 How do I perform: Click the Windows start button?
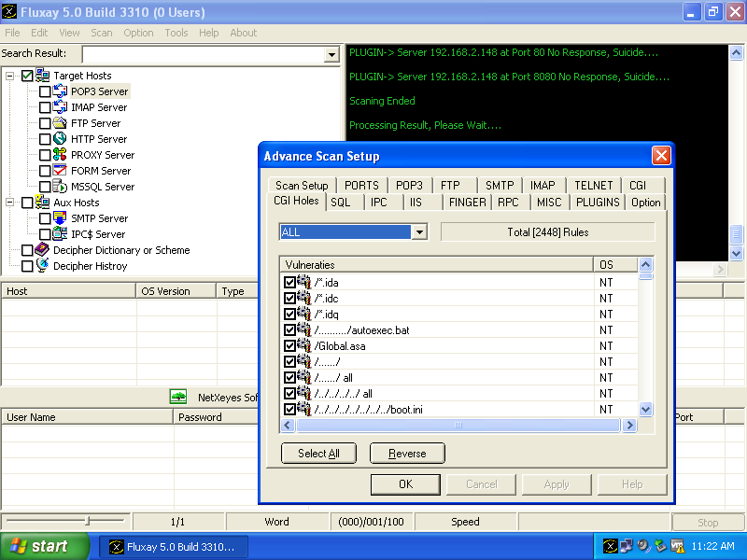(x=44, y=546)
